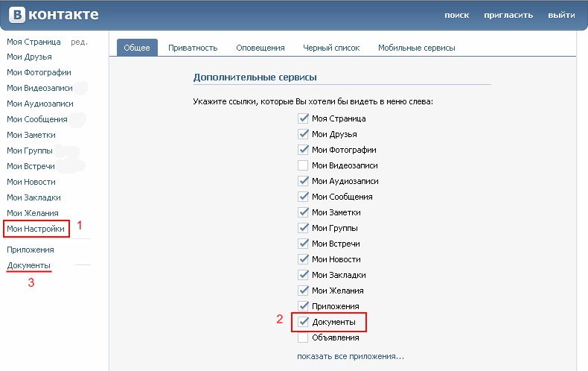Log out with the выйти link
Viewport: 588px width, 371px height.
(561, 16)
